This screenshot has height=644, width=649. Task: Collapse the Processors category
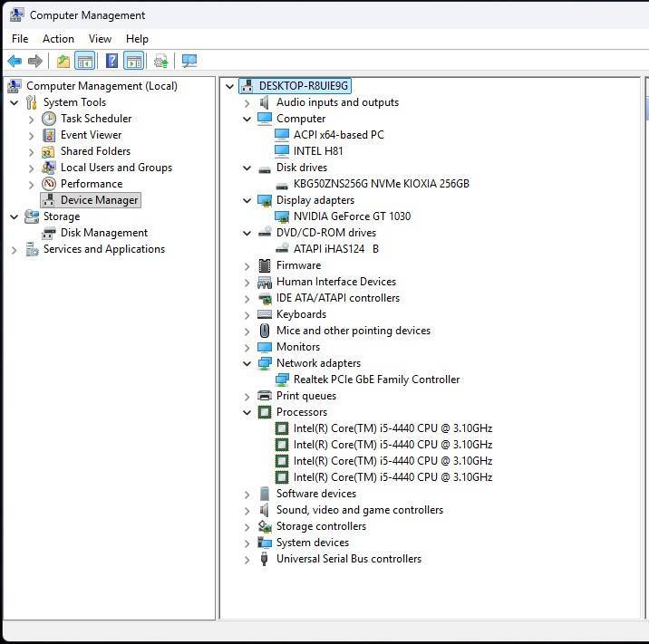247,412
